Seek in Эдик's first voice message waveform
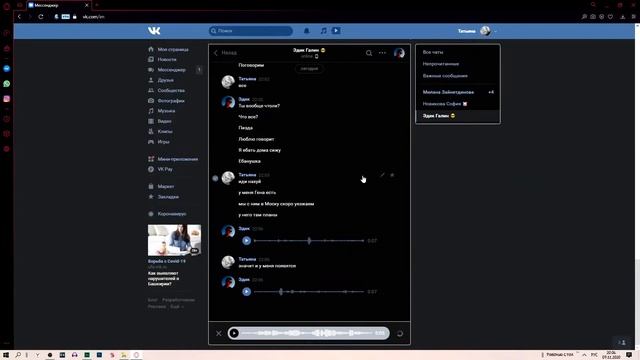This screenshot has height=360, width=640. [309, 241]
